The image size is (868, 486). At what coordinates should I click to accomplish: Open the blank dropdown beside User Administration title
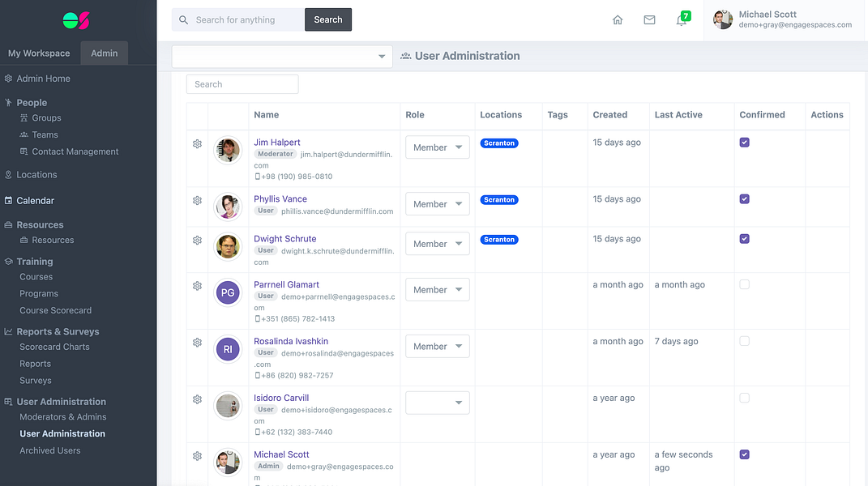[282, 57]
